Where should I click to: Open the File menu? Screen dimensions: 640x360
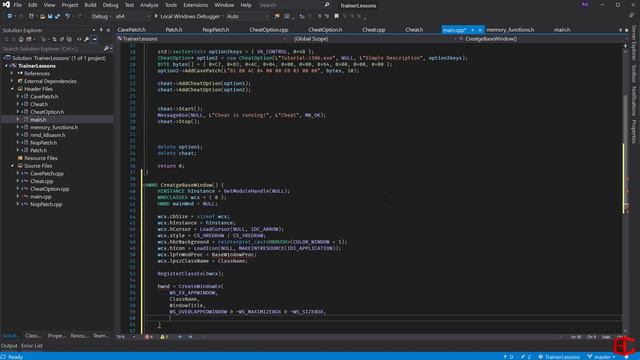click(18, 5)
